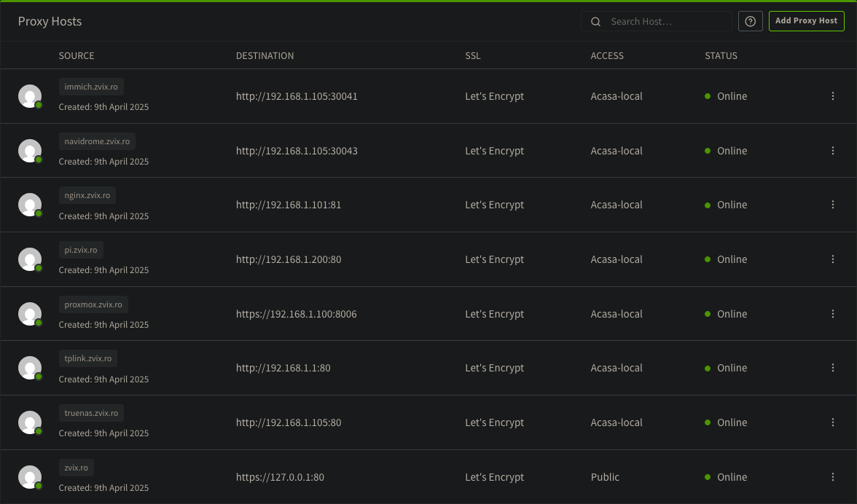Open actions menu for pi.zvix.ro row

click(832, 259)
